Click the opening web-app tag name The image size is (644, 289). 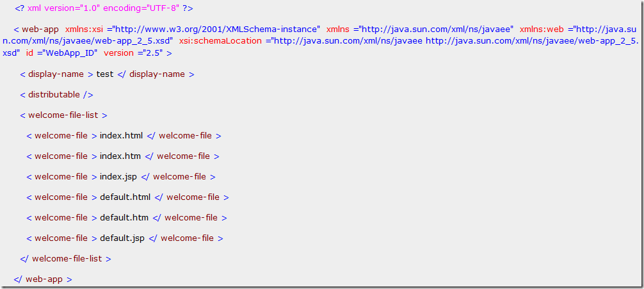click(40, 29)
